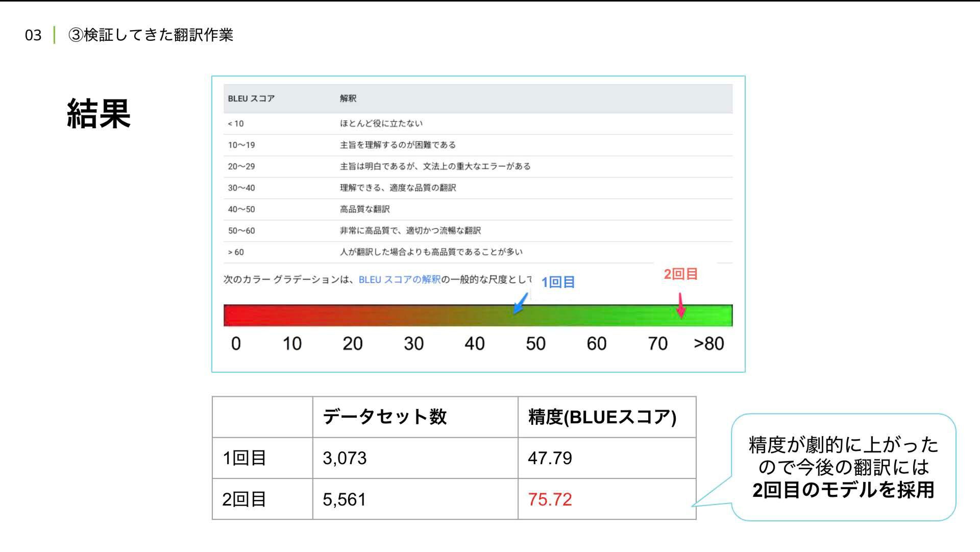Click the > 60 score range row

coord(236,252)
